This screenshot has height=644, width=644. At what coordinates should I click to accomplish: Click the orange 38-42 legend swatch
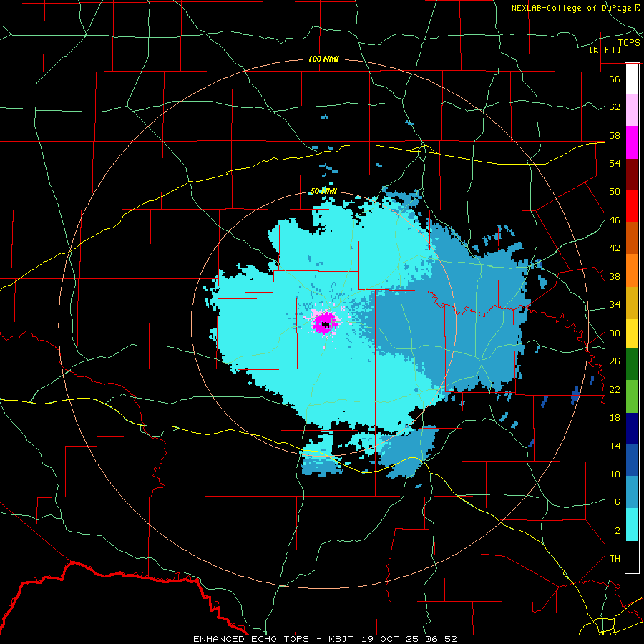tap(632, 270)
